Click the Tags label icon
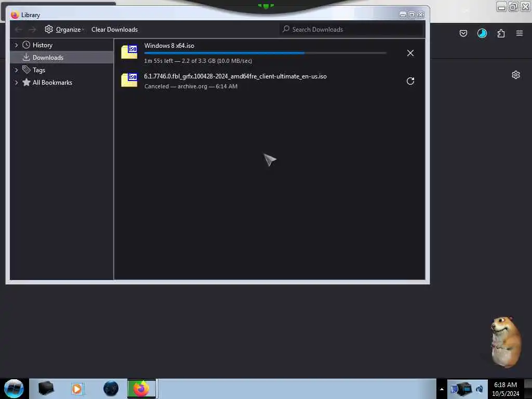This screenshot has height=399, width=532. pyautogui.click(x=26, y=70)
